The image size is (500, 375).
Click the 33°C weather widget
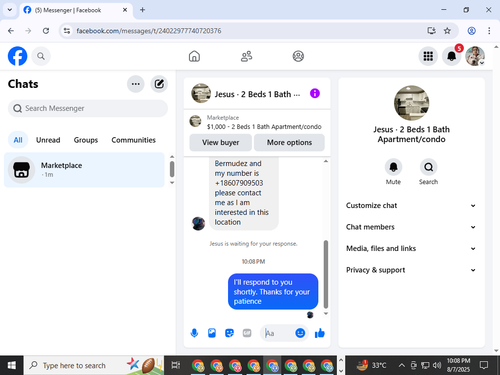(x=371, y=365)
